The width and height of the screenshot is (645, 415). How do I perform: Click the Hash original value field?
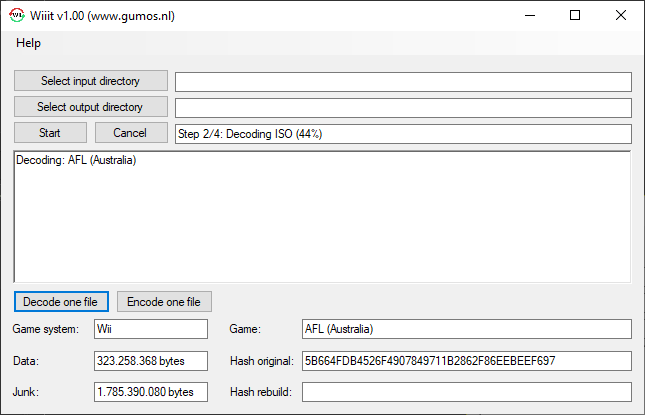click(x=466, y=360)
